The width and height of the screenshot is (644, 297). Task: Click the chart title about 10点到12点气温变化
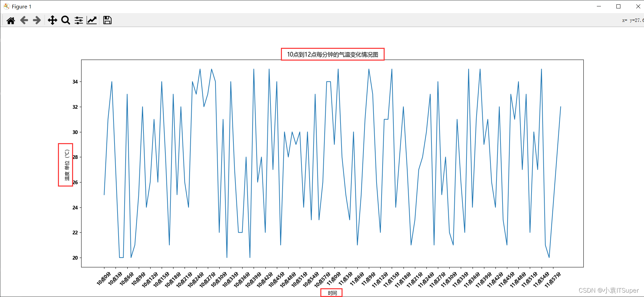click(x=332, y=55)
